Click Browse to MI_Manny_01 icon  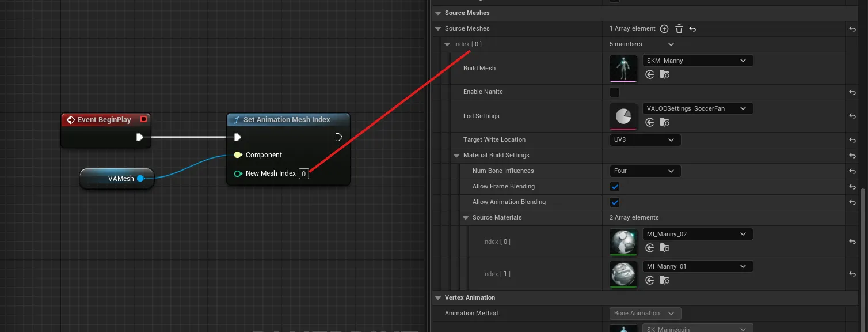[x=665, y=280]
